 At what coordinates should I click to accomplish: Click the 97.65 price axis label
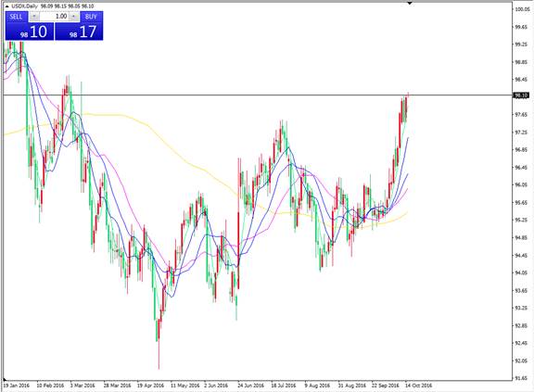(522, 115)
